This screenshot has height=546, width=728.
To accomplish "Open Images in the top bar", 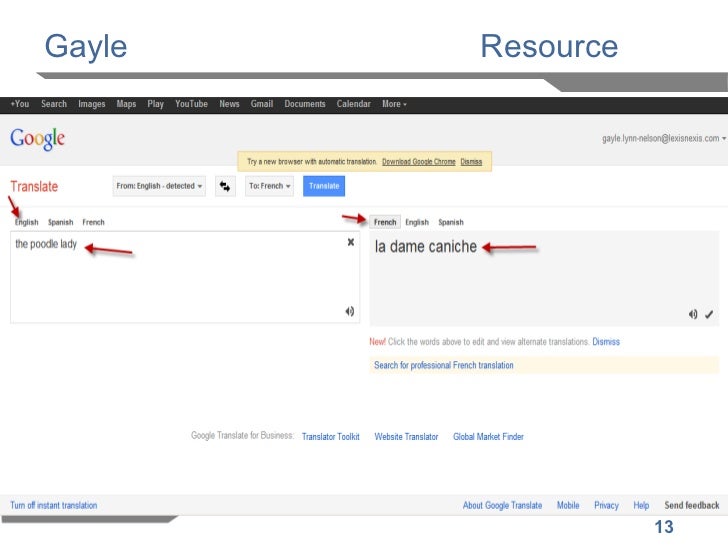I will tap(91, 104).
